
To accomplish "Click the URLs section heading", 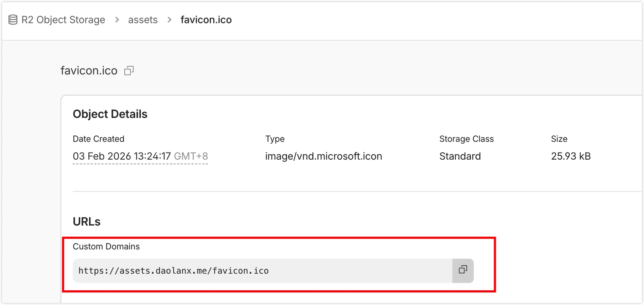I will (87, 222).
